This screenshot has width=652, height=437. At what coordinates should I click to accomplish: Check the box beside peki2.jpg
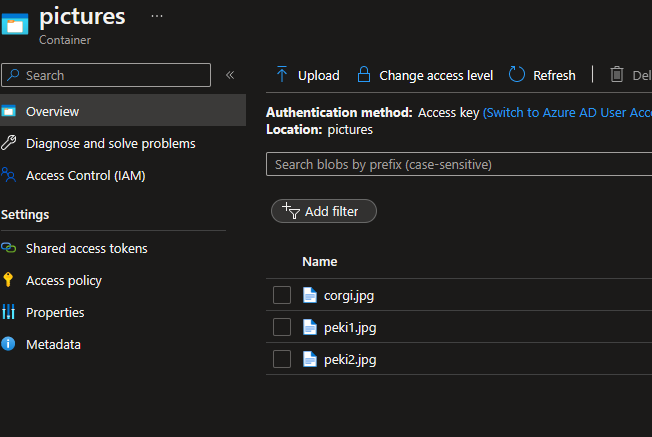tap(282, 359)
